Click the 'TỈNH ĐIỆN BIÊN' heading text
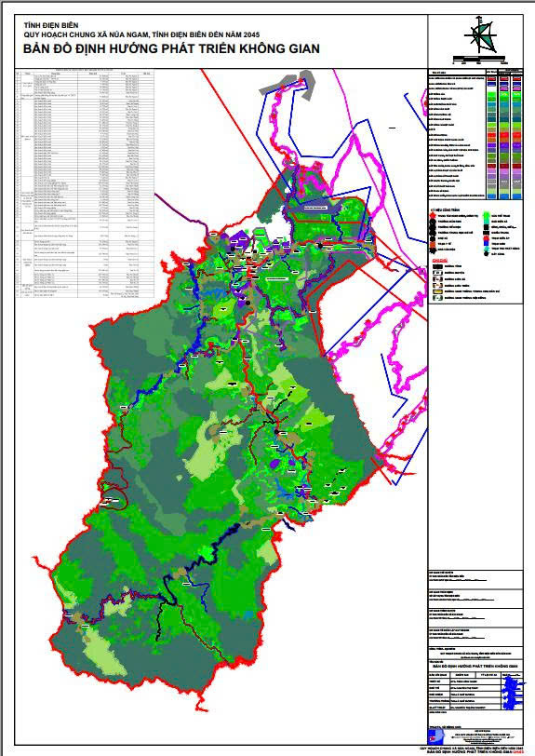The height and width of the screenshot is (756, 535). (51, 25)
